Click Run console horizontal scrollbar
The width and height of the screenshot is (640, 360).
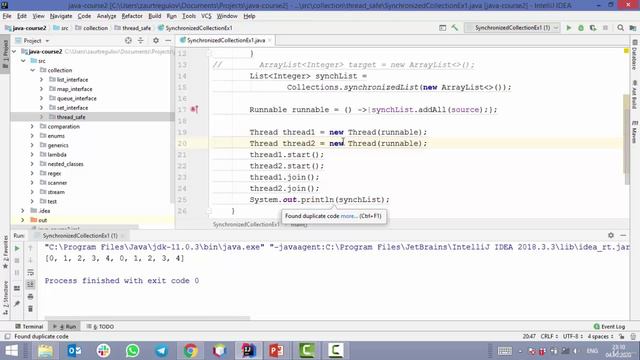click(x=147, y=317)
